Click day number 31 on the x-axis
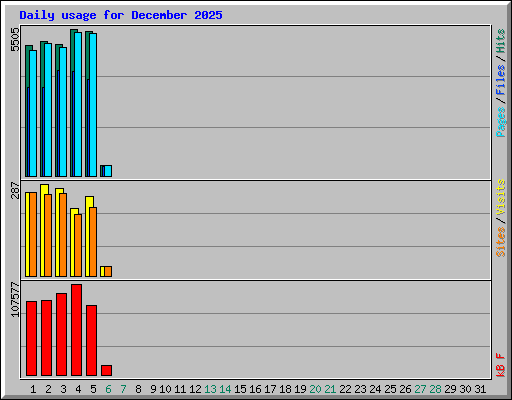Screen dimensions: 512x400 [480, 389]
